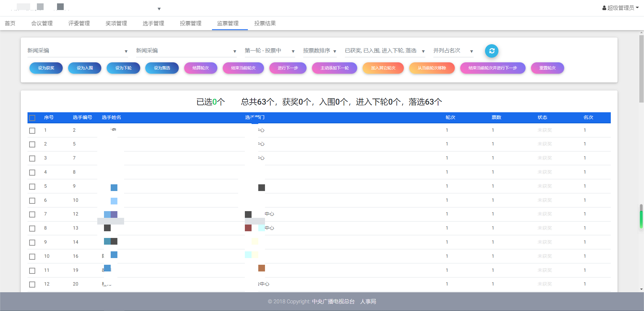Screen dimensions: 644x311
Task: Click the 主动添加下一轮 button
Action: tap(334, 68)
